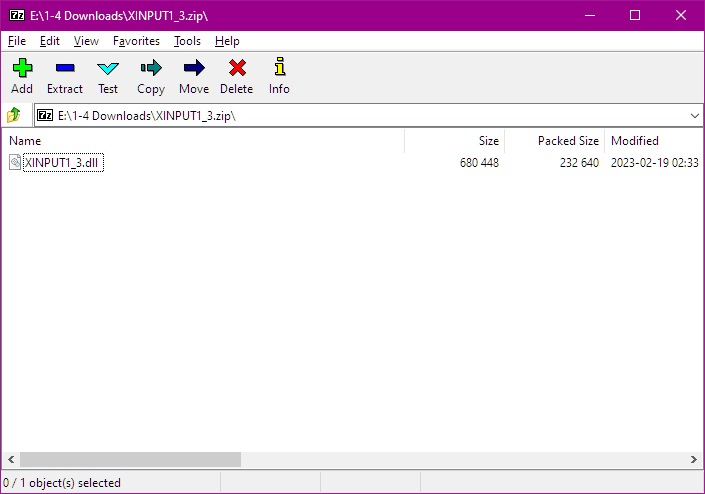705x494 pixels.
Task: Click the address bar path field
Action: click(x=362, y=116)
